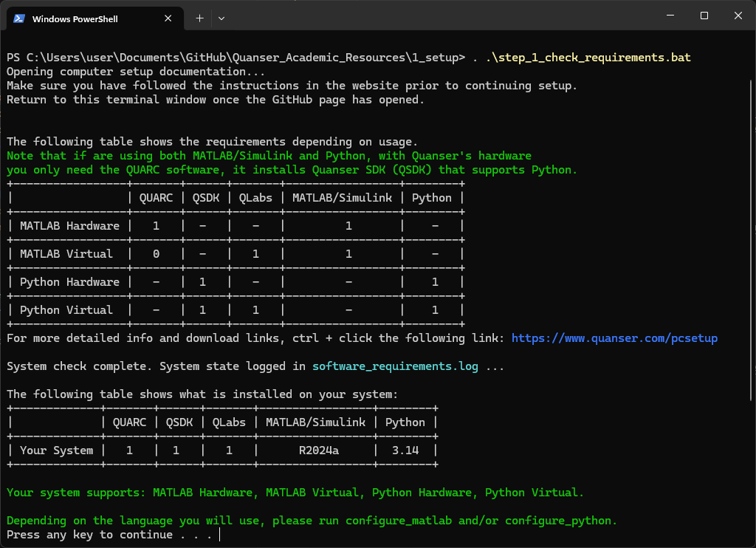This screenshot has height=548, width=756.
Task: Click 'System check complete' text
Action: pos(80,366)
